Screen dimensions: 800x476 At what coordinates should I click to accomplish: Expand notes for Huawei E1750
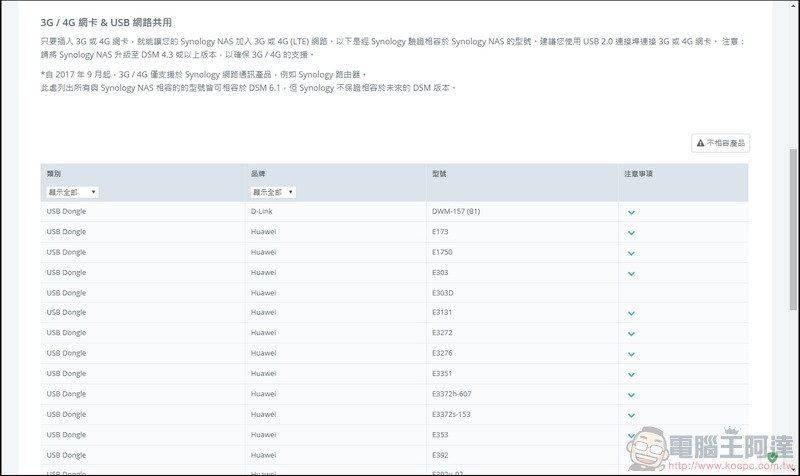(x=631, y=253)
